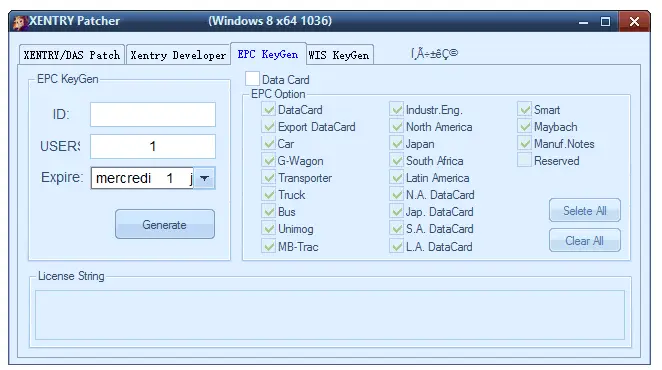Select the WIS KeyGen tab
This screenshot has width=662, height=370.
click(339, 55)
